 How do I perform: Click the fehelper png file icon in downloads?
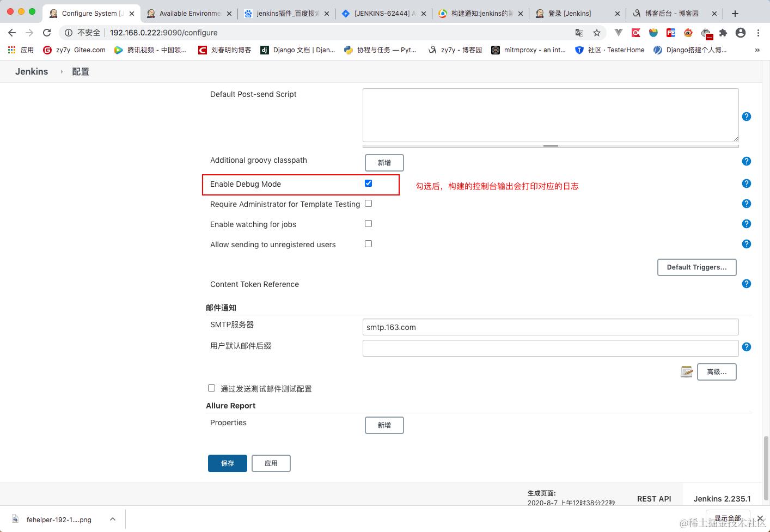pos(15,519)
